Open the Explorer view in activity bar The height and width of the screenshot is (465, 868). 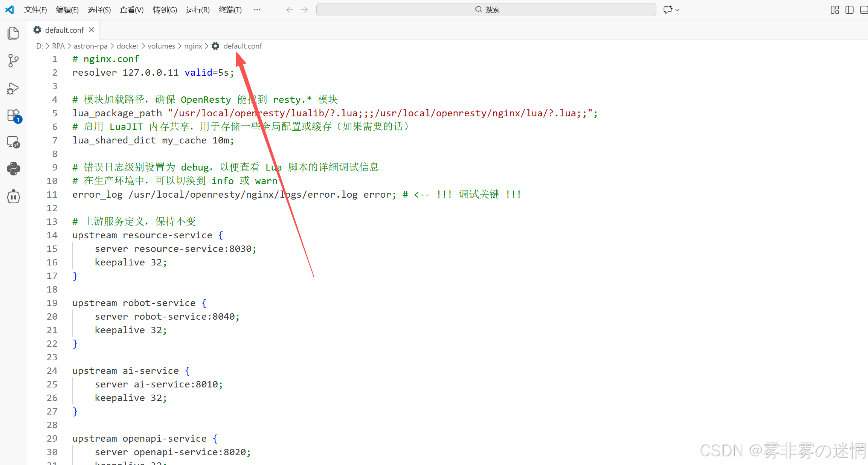coord(13,33)
